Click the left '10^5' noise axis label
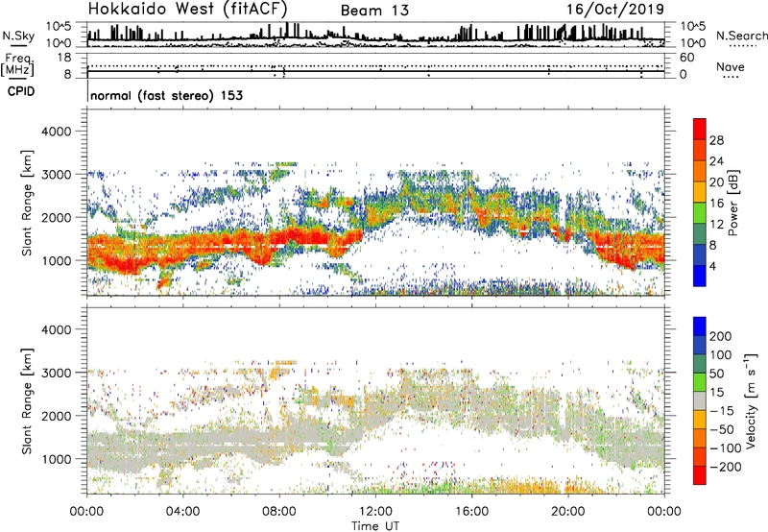 click(59, 26)
